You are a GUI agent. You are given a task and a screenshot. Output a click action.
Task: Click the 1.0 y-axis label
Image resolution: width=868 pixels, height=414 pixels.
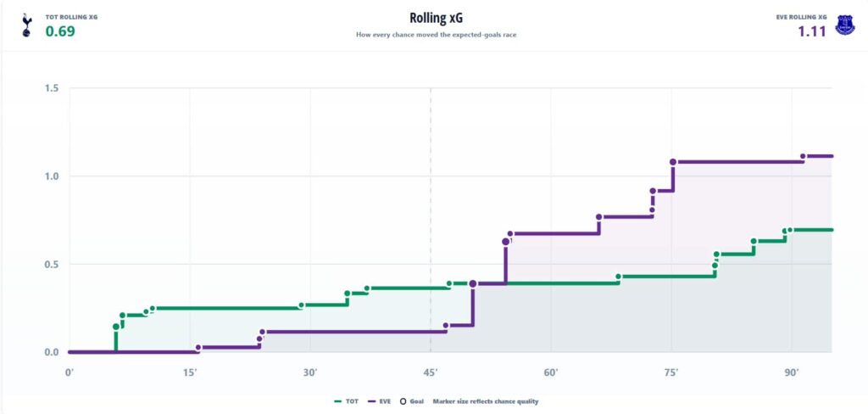[x=53, y=176]
